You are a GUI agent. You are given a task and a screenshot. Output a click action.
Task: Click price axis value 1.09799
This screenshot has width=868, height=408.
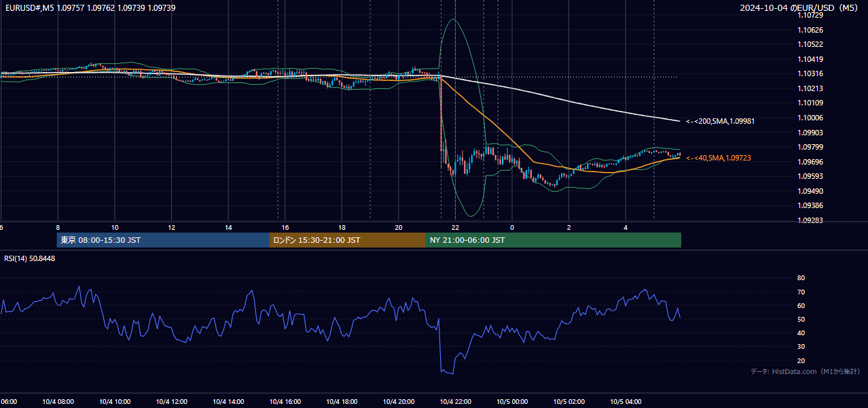tap(810, 147)
